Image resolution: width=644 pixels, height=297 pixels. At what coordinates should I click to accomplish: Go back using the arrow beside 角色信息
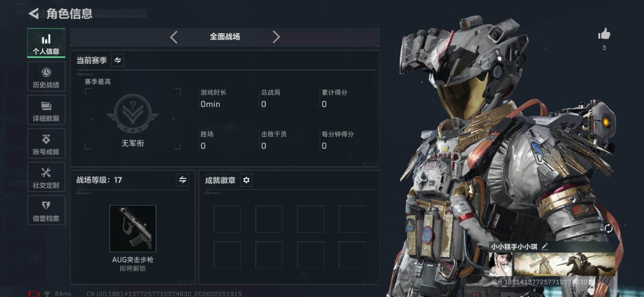click(x=34, y=13)
